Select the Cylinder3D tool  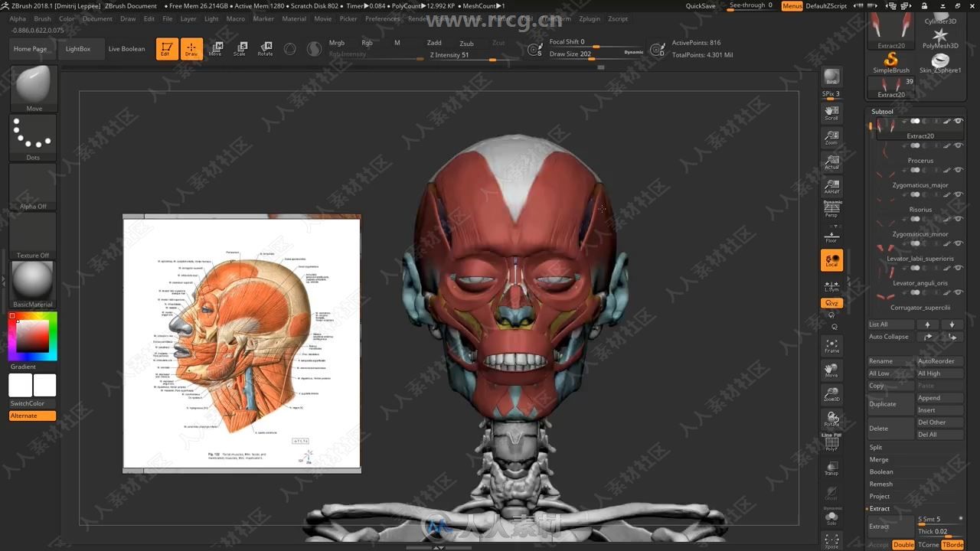pyautogui.click(x=940, y=20)
